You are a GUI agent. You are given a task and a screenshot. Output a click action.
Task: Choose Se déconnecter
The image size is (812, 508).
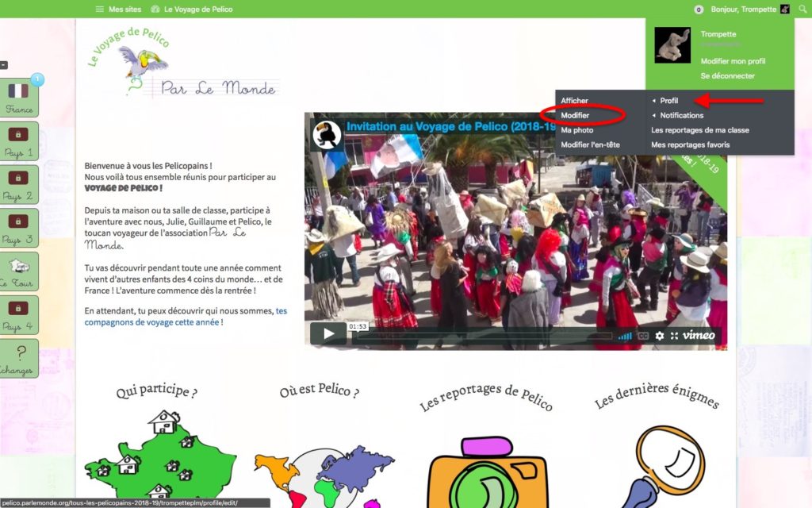point(728,75)
